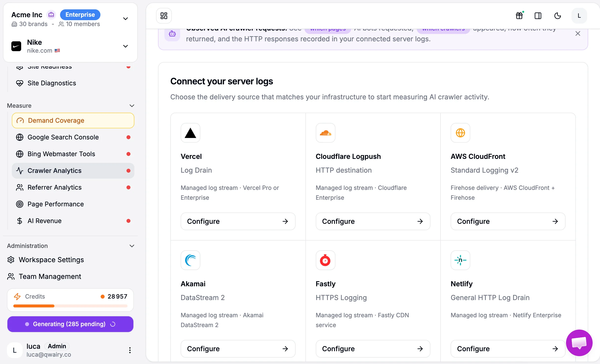This screenshot has width=600, height=364.
Task: Click the Referrer Analytics people icon
Action: pyautogui.click(x=20, y=187)
